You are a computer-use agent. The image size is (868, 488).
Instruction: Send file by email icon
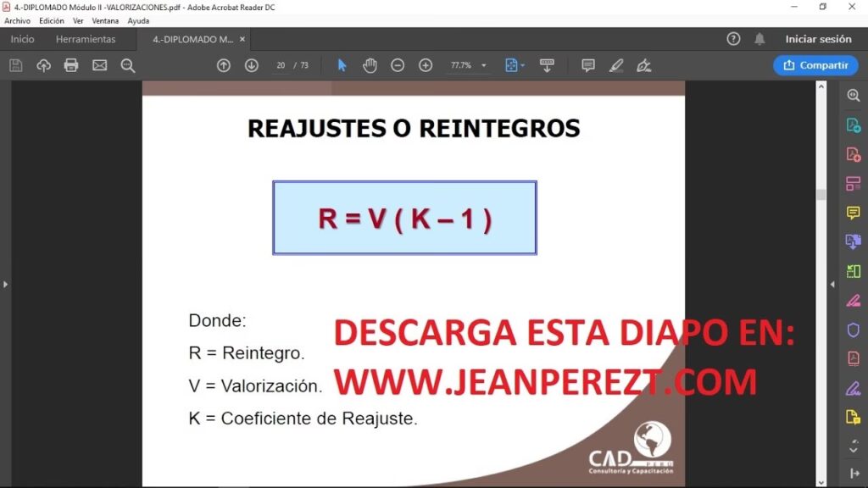99,65
